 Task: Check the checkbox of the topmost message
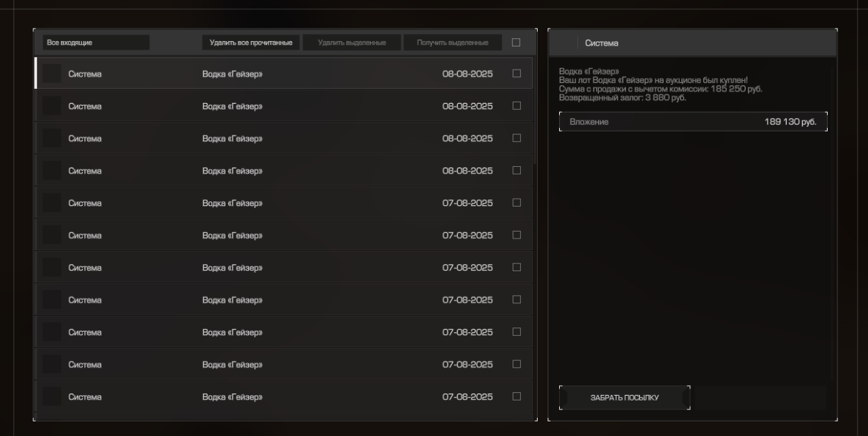(516, 74)
